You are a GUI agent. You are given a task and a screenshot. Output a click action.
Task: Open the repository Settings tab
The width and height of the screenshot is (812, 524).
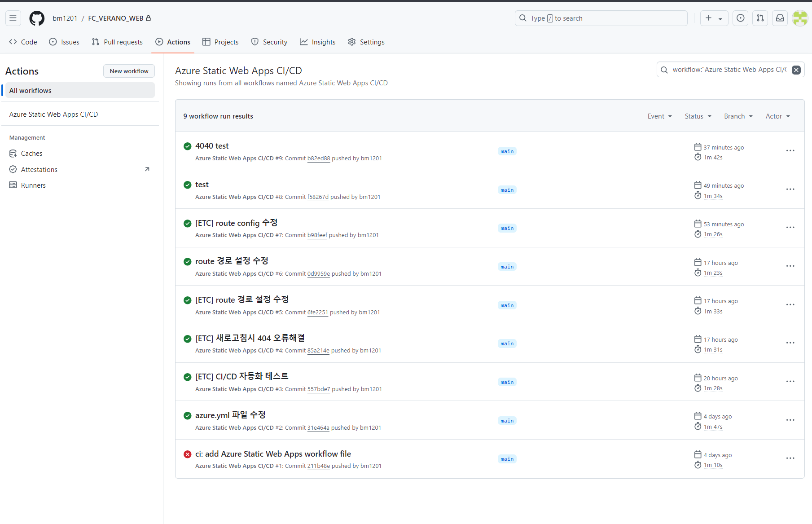click(366, 42)
